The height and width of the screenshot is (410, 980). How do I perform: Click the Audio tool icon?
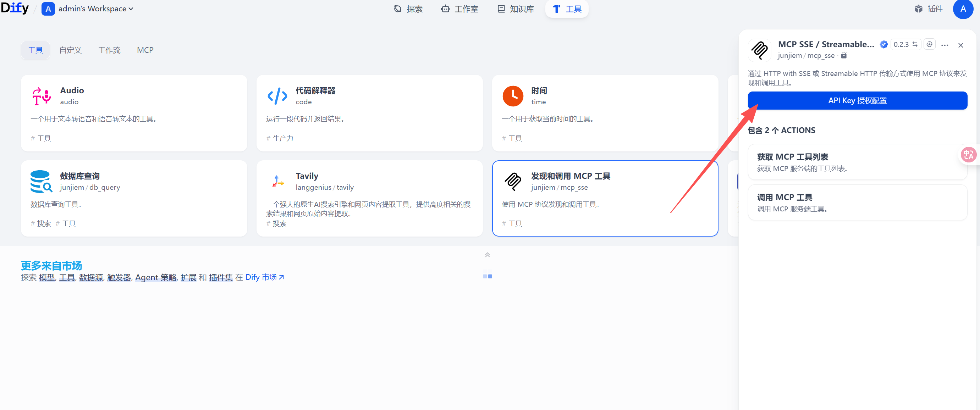[x=42, y=96]
